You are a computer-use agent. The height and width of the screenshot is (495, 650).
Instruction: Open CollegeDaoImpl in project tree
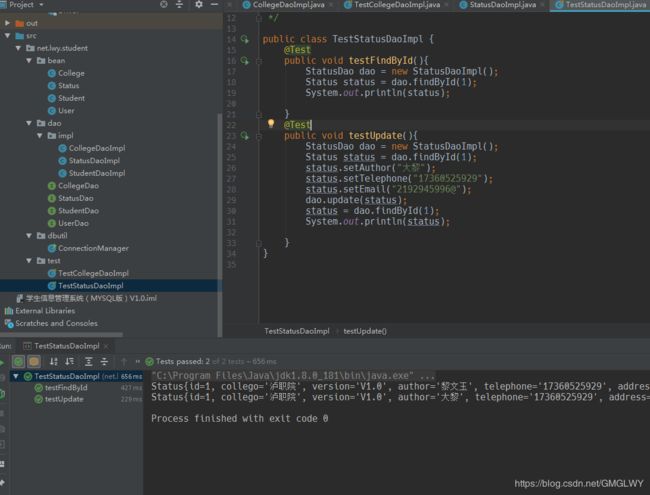tap(97, 148)
